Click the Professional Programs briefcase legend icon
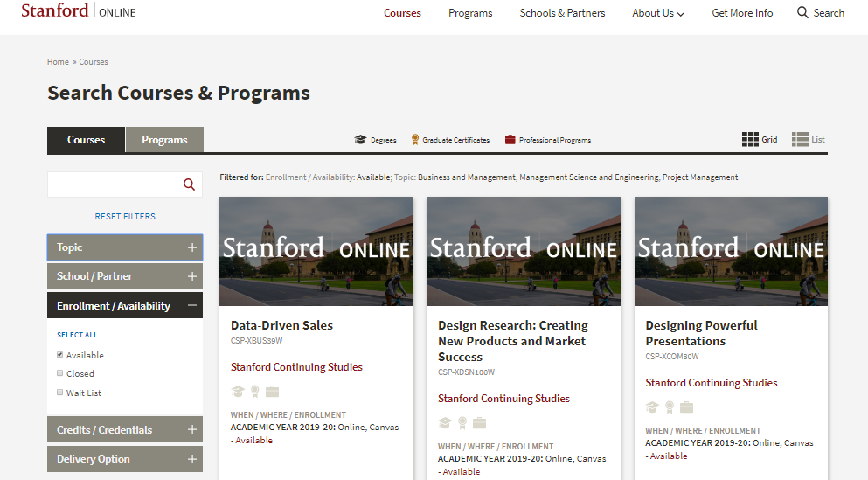This screenshot has width=868, height=480. [x=510, y=140]
